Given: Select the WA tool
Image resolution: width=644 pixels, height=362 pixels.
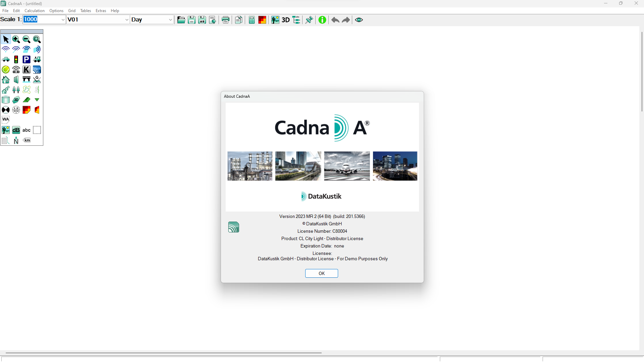Looking at the screenshot, I should (x=6, y=120).
